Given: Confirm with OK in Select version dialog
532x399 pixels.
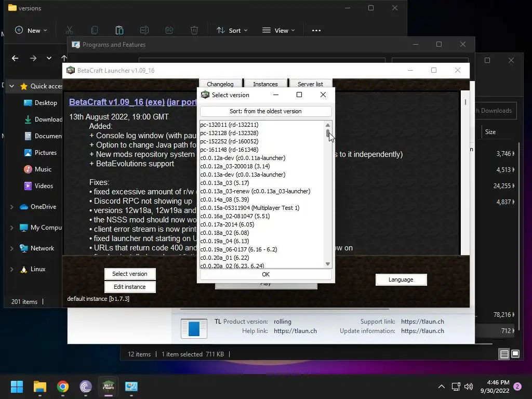Looking at the screenshot, I should (265, 274).
